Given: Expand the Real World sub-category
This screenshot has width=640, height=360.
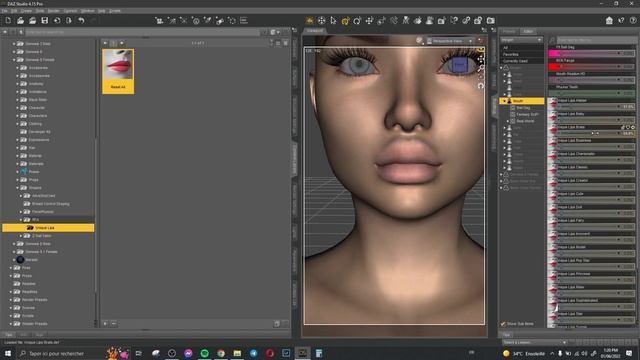Looking at the screenshot, I should tap(508, 121).
